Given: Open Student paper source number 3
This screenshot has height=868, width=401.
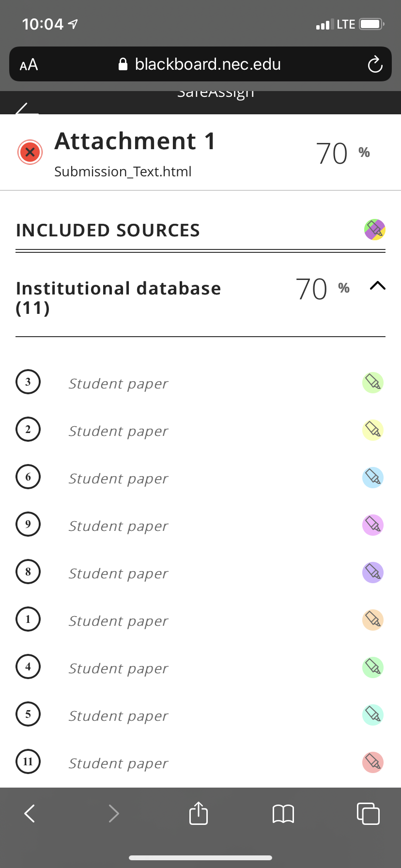Looking at the screenshot, I should pos(118,384).
